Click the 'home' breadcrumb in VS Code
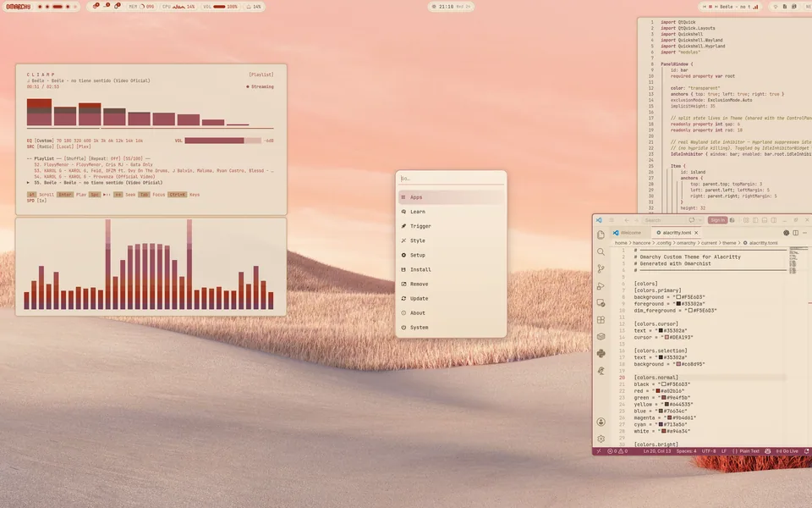 (x=621, y=243)
